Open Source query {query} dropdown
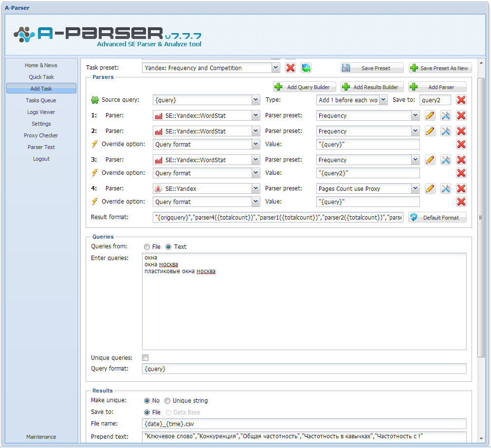Image resolution: width=491 pixels, height=448 pixels. (x=256, y=100)
